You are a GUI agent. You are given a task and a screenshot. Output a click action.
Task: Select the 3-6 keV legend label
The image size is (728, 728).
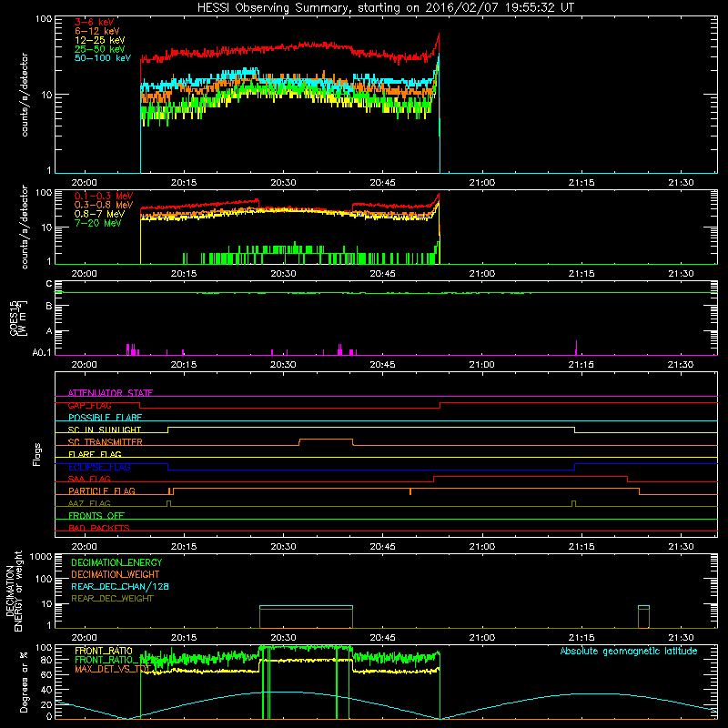click(x=95, y=22)
